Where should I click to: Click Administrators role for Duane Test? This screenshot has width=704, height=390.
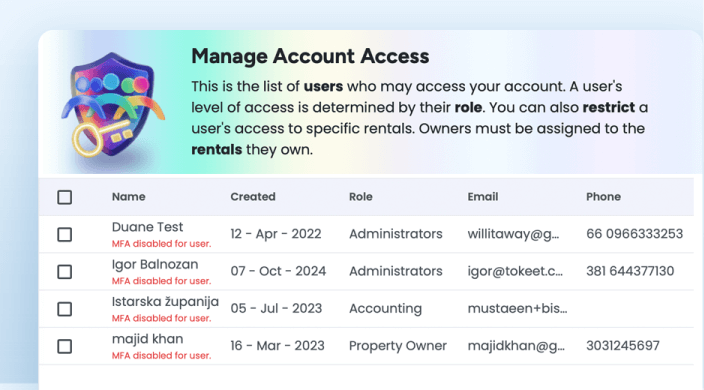(x=396, y=234)
